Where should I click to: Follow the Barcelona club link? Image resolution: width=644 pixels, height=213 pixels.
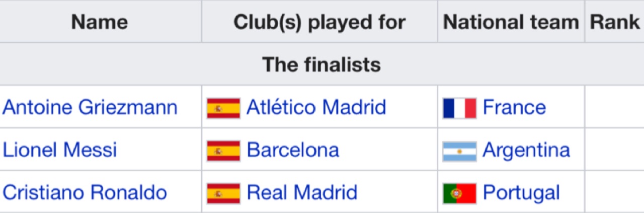coord(293,150)
